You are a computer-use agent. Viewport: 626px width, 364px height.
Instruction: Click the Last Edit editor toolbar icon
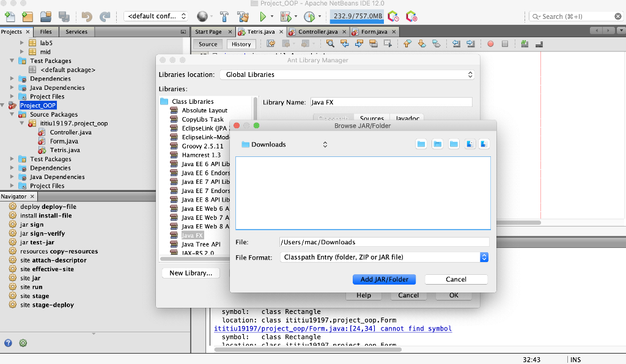(x=271, y=44)
